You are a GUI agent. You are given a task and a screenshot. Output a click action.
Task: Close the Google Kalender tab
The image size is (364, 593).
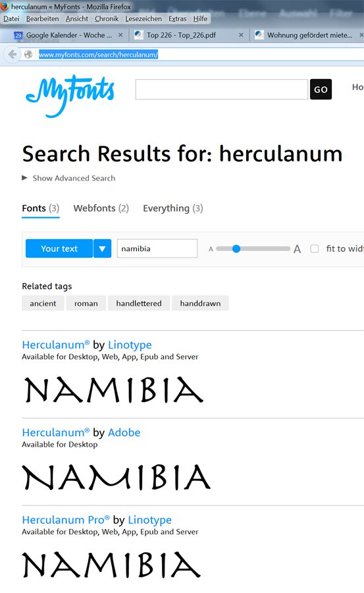click(120, 35)
